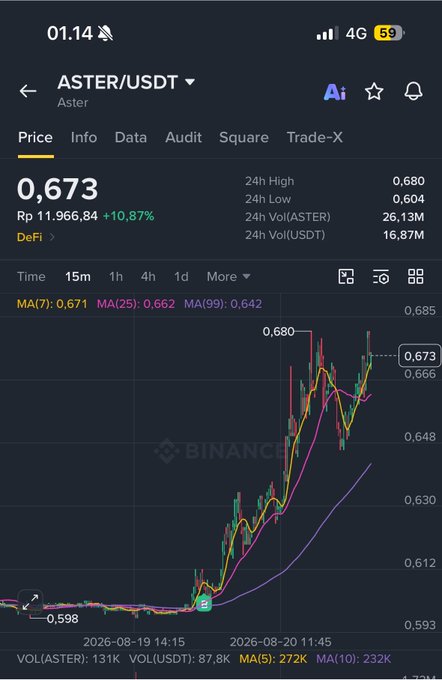Image resolution: width=442 pixels, height=680 pixels.
Task: Tap the Rp 11.966,84 converted price
Action: click(57, 216)
